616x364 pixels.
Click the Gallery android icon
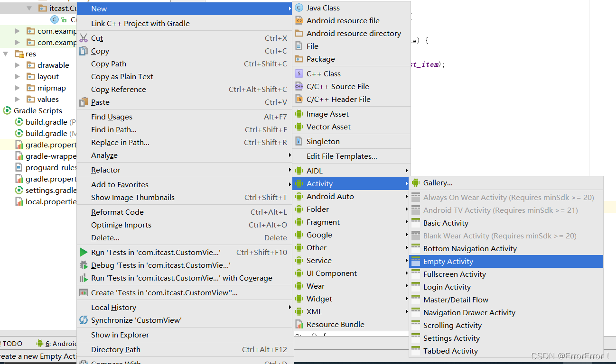coord(416,182)
